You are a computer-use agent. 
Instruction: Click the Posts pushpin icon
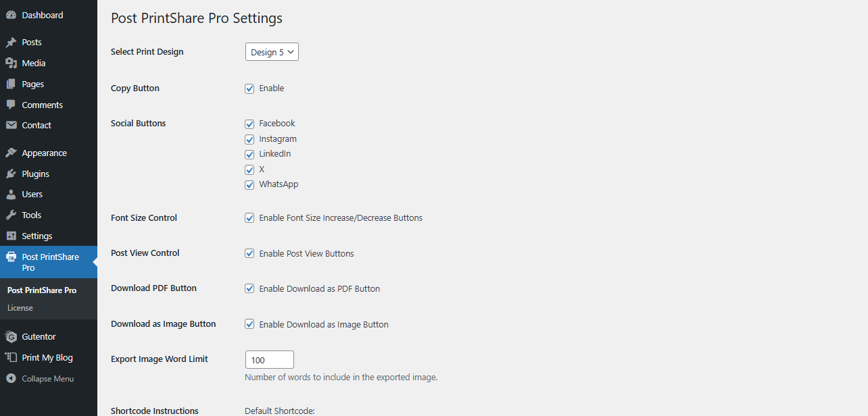click(11, 42)
